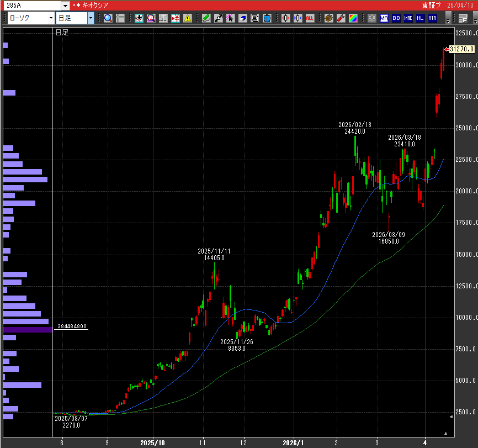Select the green pencil drawing tool
This screenshot has height=448, width=478.
click(206, 18)
